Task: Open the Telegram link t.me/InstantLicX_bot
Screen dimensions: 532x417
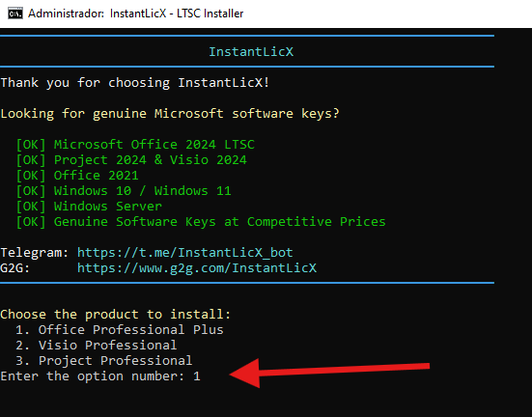Action: coord(185,253)
